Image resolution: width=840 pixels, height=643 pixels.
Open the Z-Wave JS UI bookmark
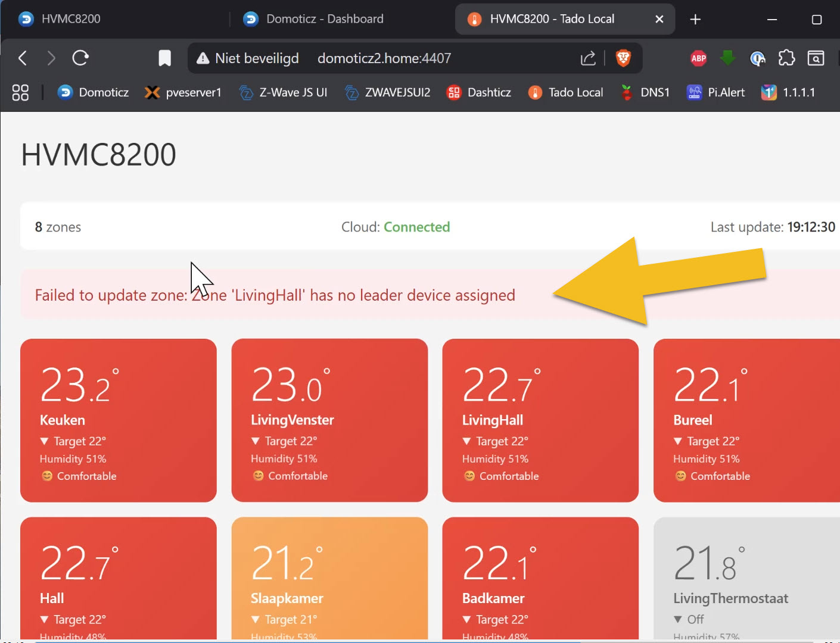coord(283,92)
